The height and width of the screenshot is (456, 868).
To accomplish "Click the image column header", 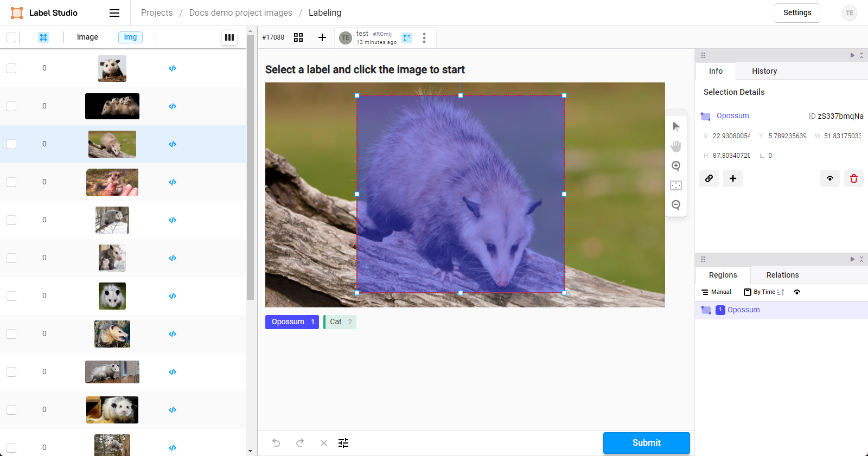I will (87, 37).
